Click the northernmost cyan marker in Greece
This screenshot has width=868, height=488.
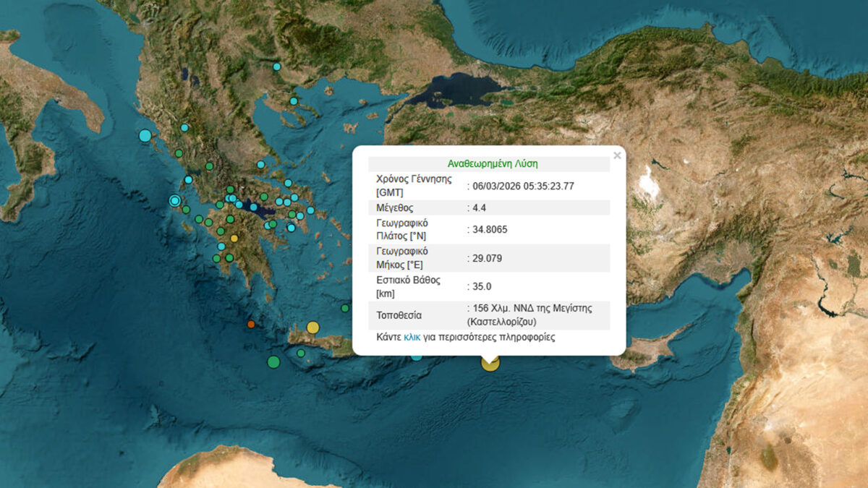pyautogui.click(x=276, y=67)
